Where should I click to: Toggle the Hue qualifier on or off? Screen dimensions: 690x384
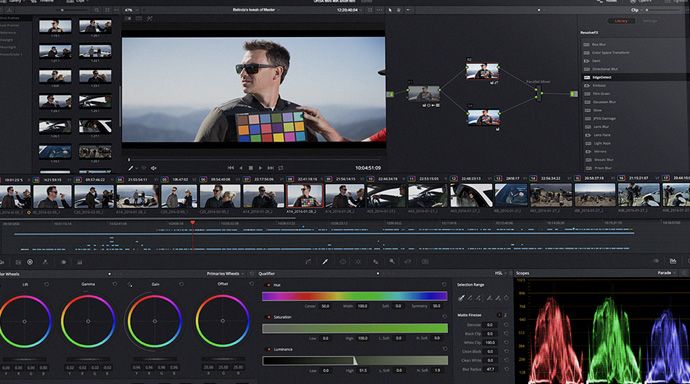coord(268,285)
